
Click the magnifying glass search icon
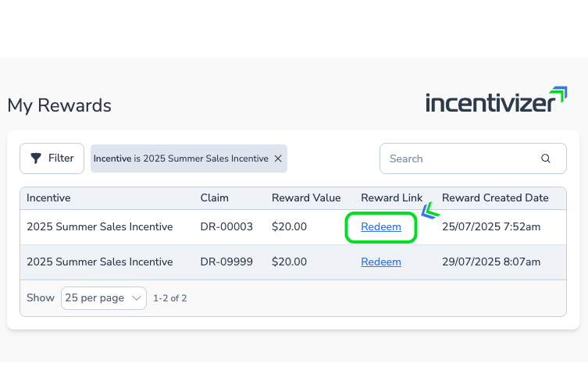(x=546, y=158)
